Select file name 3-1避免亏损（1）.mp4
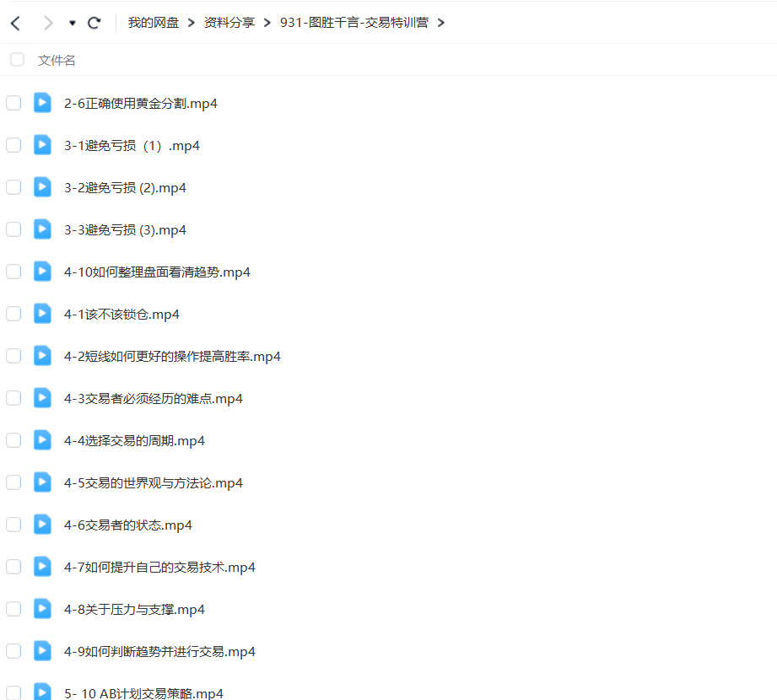The image size is (777, 700). 132,146
